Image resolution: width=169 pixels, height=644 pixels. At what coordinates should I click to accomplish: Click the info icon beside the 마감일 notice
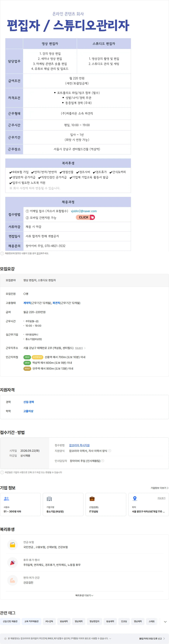pos(2,472)
